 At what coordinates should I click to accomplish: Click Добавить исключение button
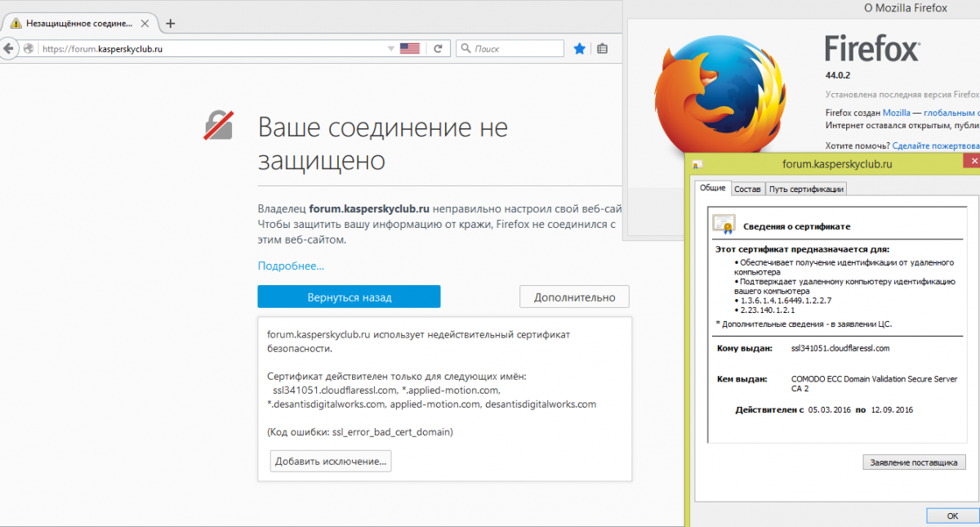[x=331, y=461]
